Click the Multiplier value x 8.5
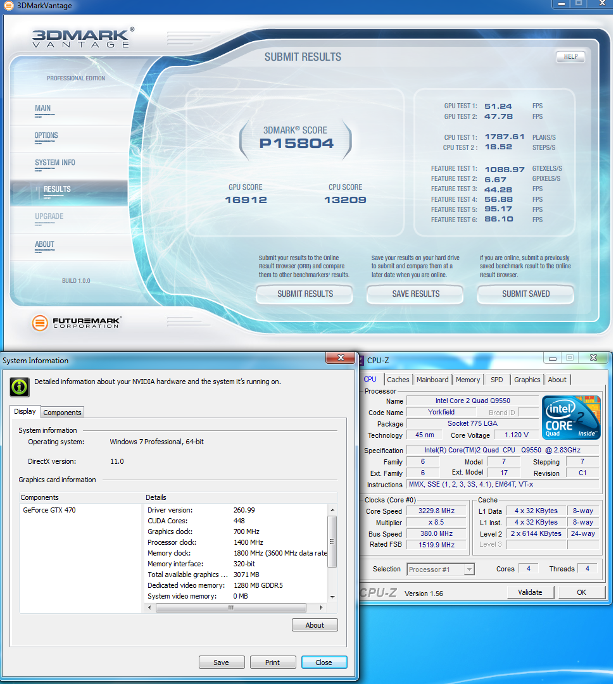This screenshot has height=684, width=616. [437, 522]
